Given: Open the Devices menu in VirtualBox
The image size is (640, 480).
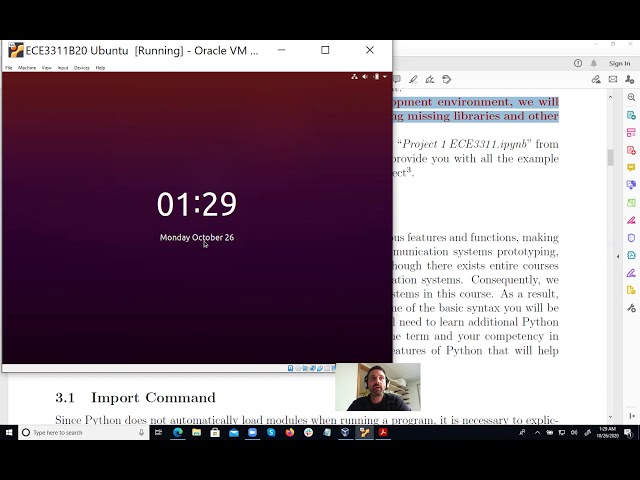Looking at the screenshot, I should pos(81,68).
